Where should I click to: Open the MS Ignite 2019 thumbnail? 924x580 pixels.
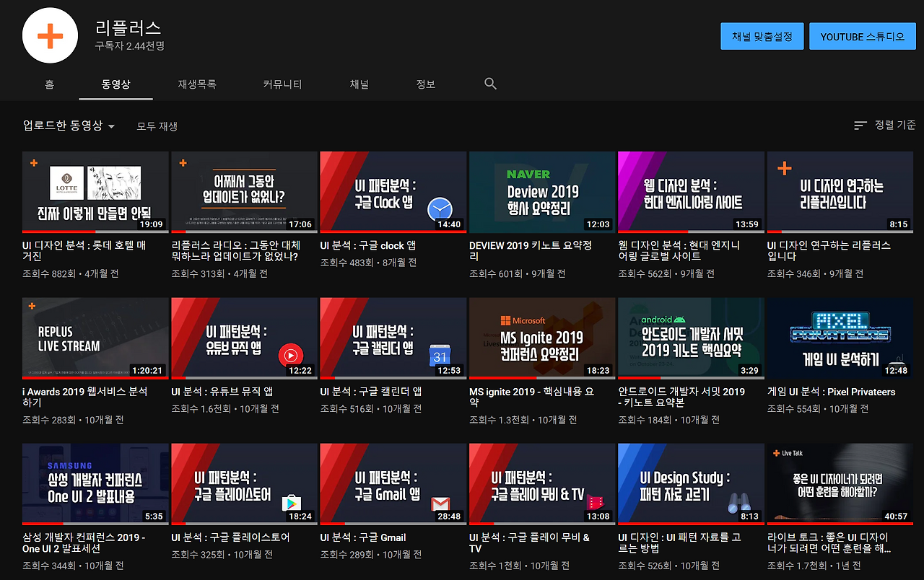coord(542,338)
